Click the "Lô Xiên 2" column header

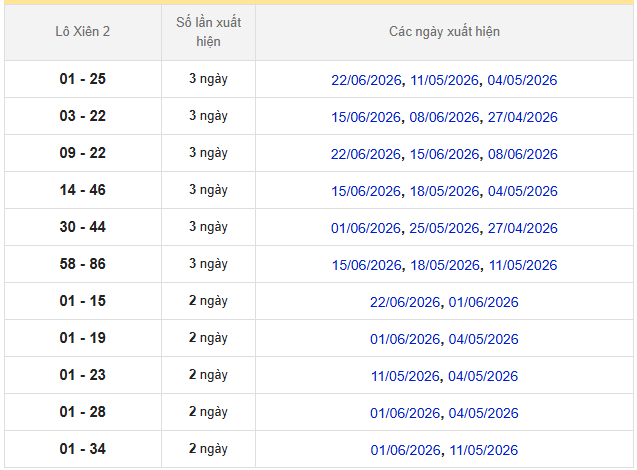point(82,32)
